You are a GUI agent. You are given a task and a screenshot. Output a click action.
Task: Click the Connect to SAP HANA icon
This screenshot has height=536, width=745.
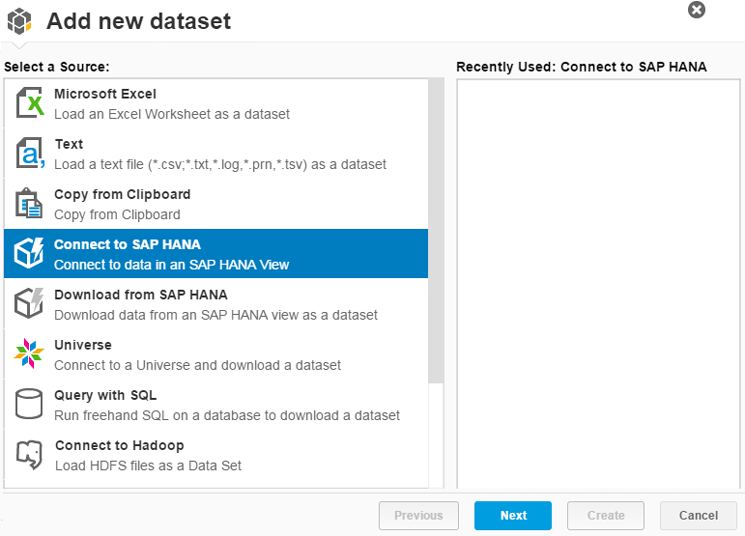pyautogui.click(x=29, y=253)
